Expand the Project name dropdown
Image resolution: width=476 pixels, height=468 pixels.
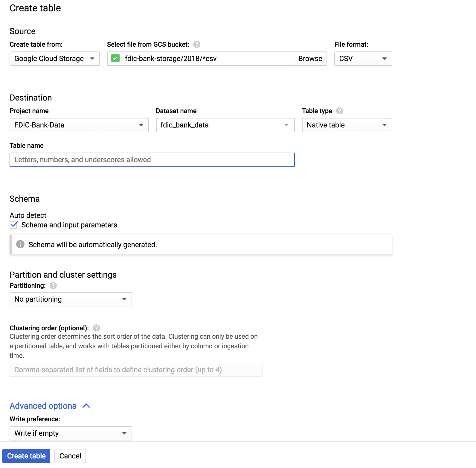(79, 125)
